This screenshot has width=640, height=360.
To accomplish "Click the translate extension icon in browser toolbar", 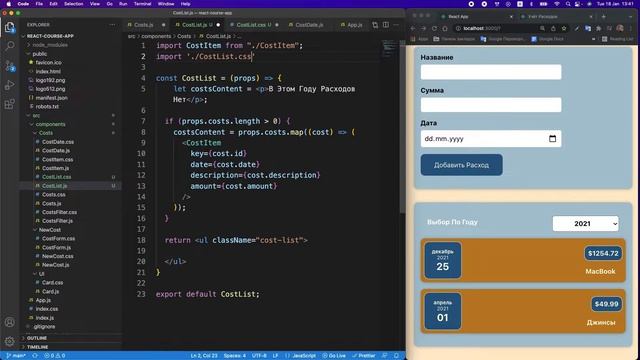I will click(588, 28).
